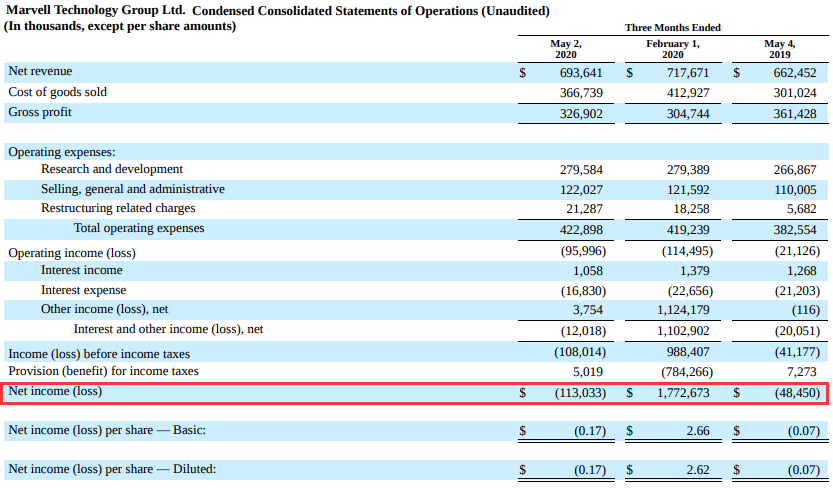Viewport: 833px width, 488px height.
Task: Click SG&A value 121,592
Action: [x=688, y=190]
